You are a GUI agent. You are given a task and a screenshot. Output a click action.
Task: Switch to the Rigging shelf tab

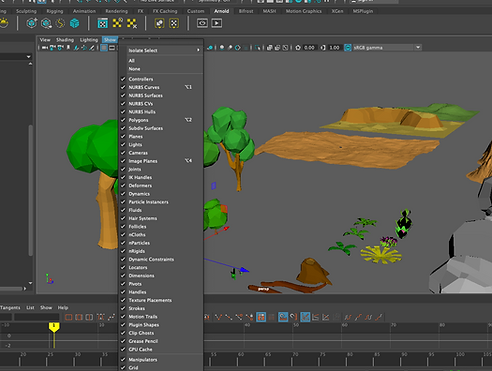tap(55, 11)
